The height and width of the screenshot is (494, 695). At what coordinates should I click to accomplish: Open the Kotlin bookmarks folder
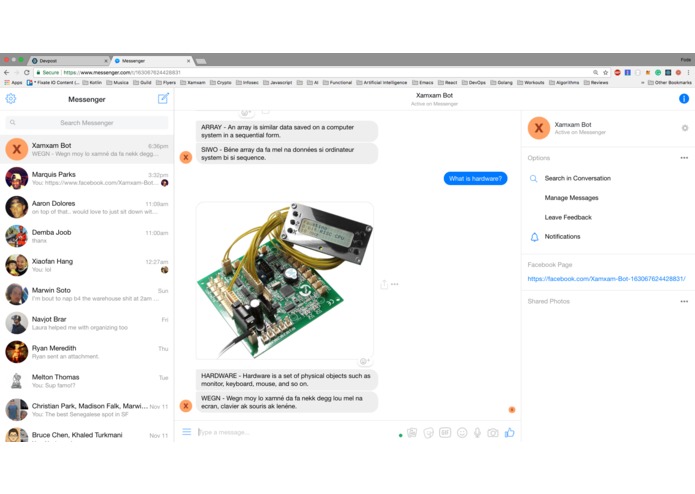click(x=92, y=82)
